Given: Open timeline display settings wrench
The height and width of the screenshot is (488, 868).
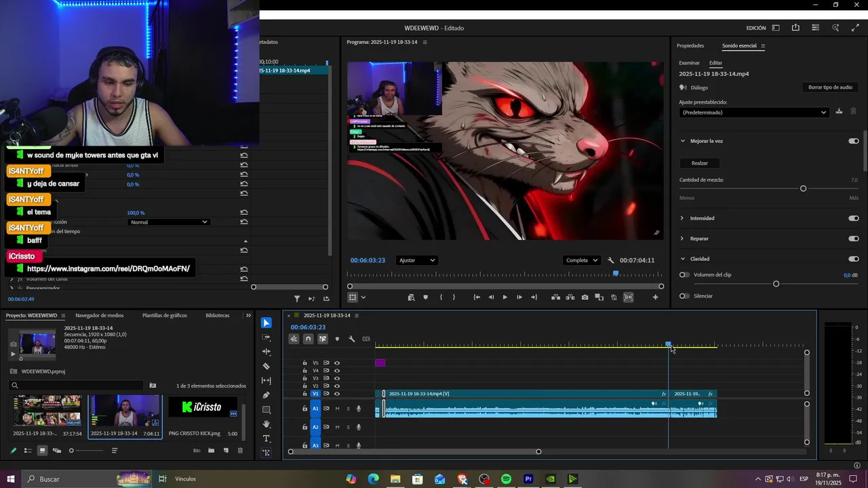Looking at the screenshot, I should coord(351,339).
